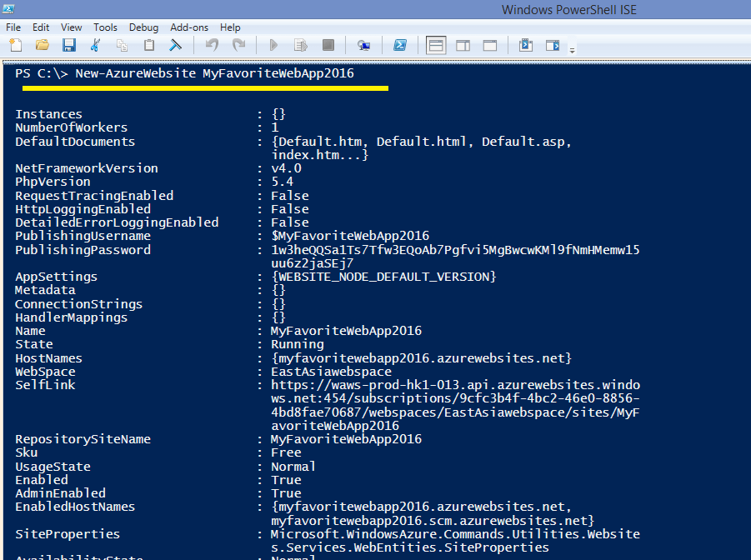Click the Undo arrow icon
This screenshot has height=560, width=751.
click(212, 45)
